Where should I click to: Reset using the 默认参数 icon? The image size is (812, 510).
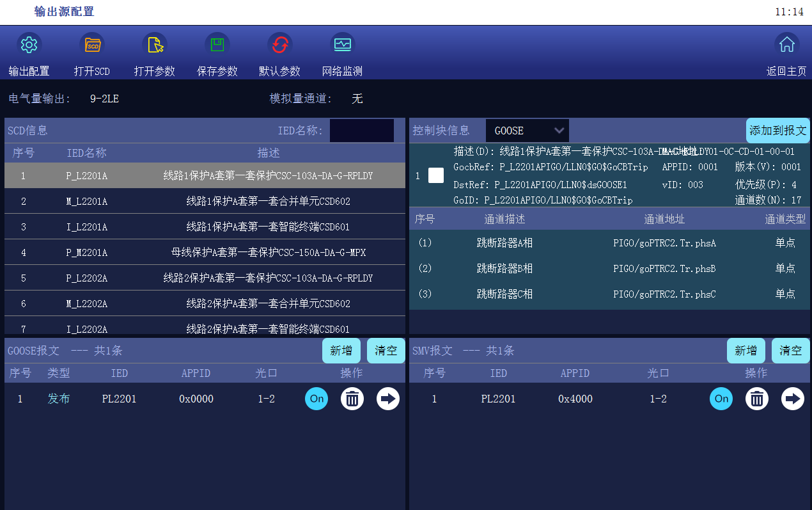pos(280,45)
